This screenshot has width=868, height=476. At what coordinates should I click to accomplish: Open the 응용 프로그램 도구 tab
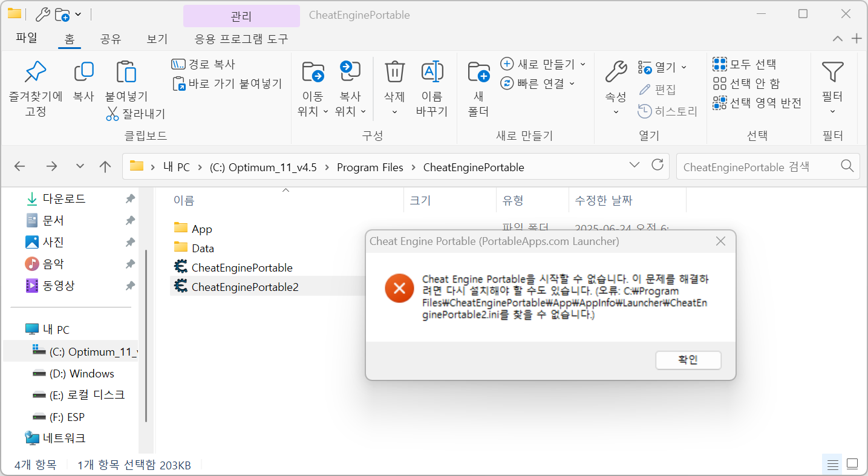tap(241, 39)
